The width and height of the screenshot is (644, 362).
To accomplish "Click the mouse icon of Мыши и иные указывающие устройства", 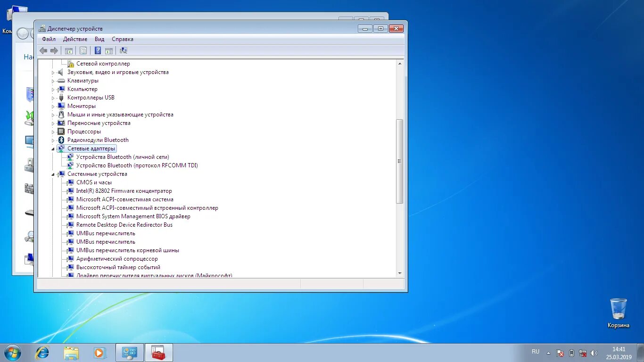I will [x=61, y=115].
